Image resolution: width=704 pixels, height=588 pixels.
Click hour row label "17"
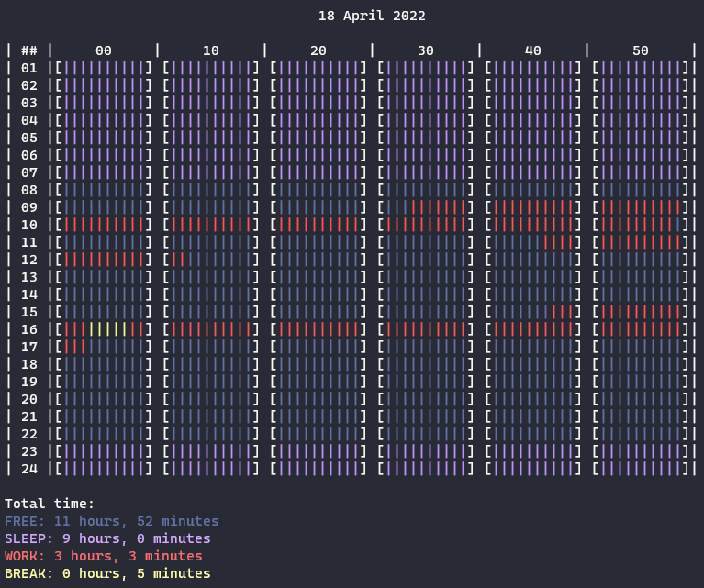29,347
